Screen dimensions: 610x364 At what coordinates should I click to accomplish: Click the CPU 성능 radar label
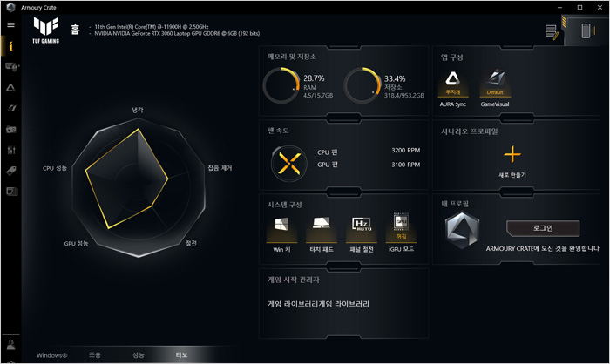click(x=55, y=168)
